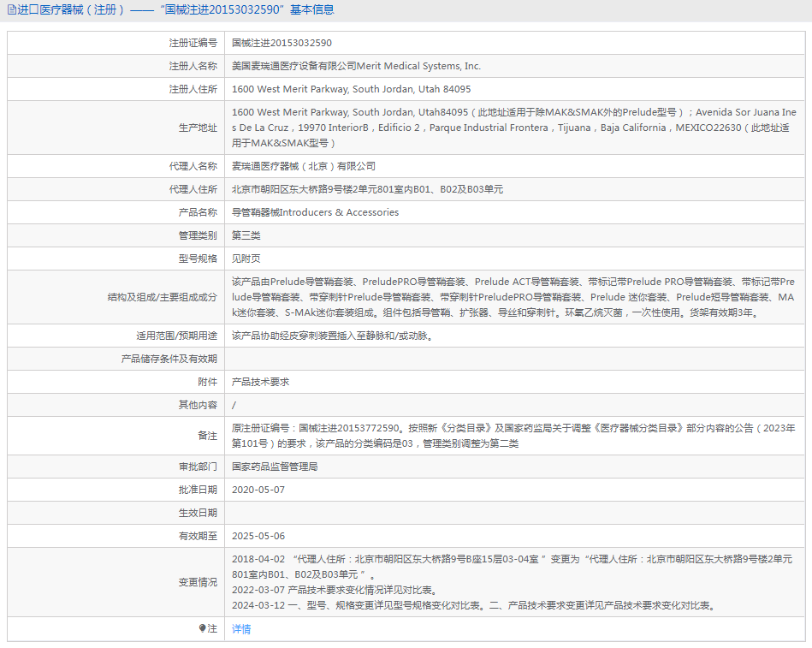Select agent name 麦瑞通医疗器械（北京）有限公司

coord(304,166)
